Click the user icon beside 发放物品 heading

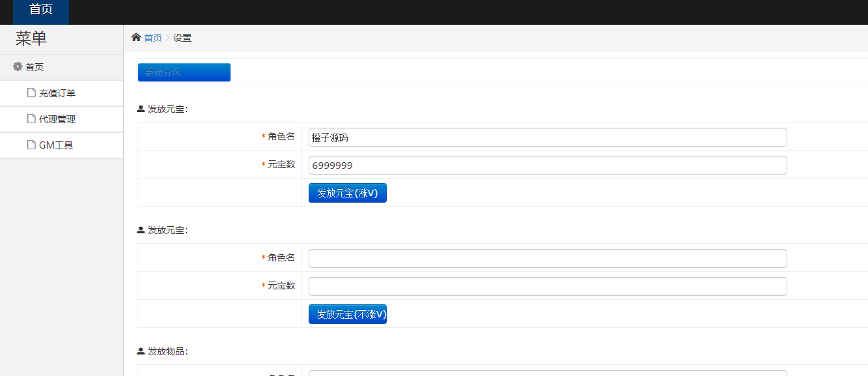(x=141, y=352)
